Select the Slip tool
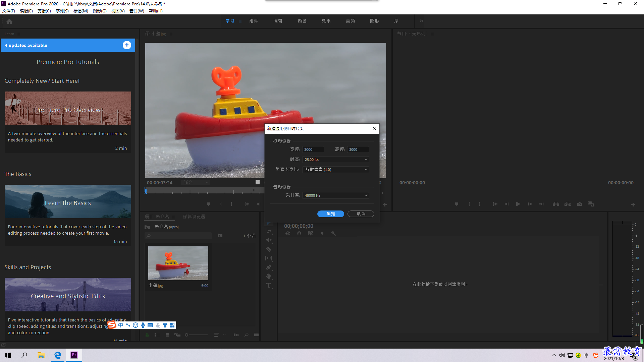This screenshot has height=362, width=644. (269, 258)
